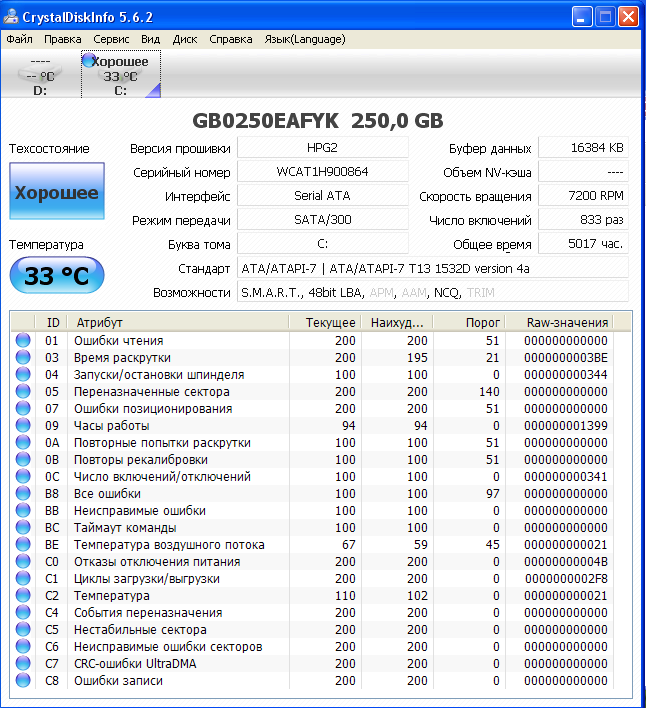Open the Язык(Language) menu
The height and width of the screenshot is (708, 646).
click(304, 39)
